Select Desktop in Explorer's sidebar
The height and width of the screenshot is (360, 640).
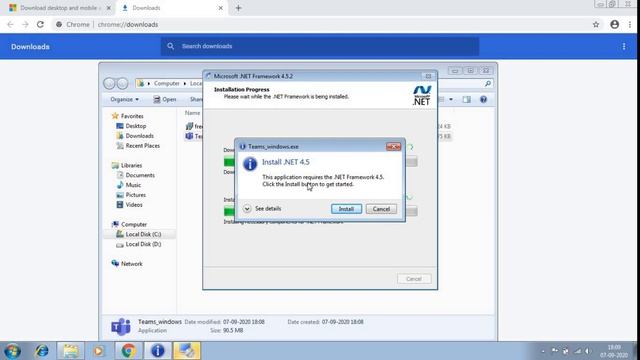tap(131, 126)
